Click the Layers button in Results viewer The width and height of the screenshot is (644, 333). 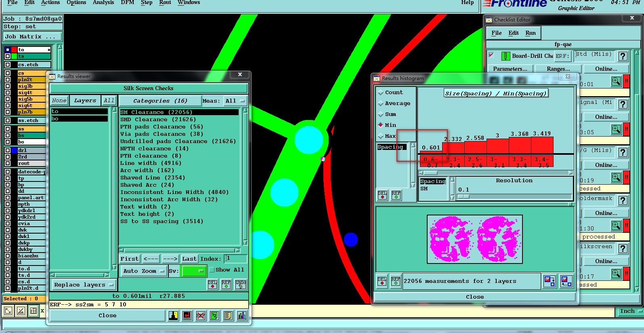[85, 101]
